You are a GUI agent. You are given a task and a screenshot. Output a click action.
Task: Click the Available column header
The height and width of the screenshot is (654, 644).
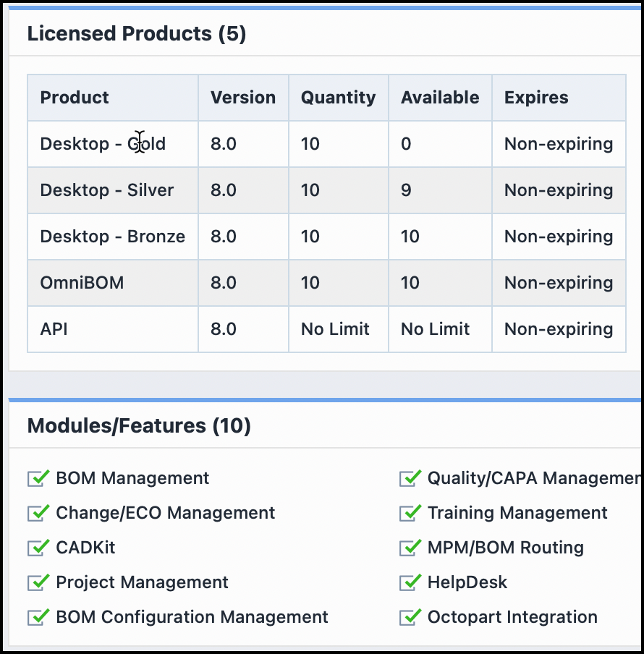[440, 98]
